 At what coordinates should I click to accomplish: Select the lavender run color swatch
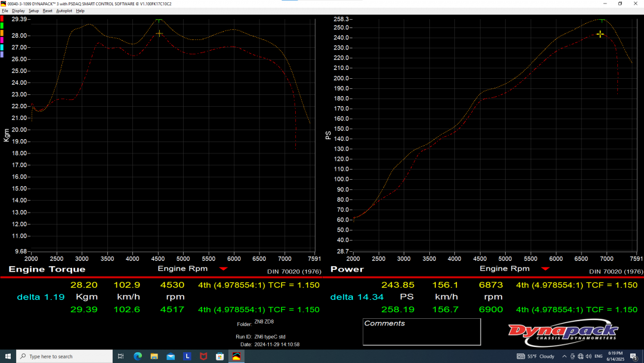2,54
